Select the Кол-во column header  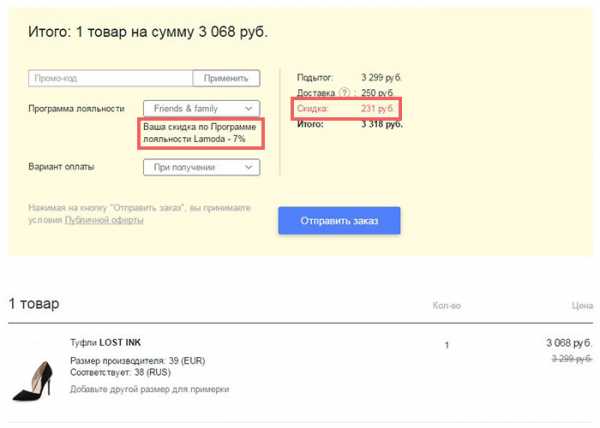tap(446, 305)
